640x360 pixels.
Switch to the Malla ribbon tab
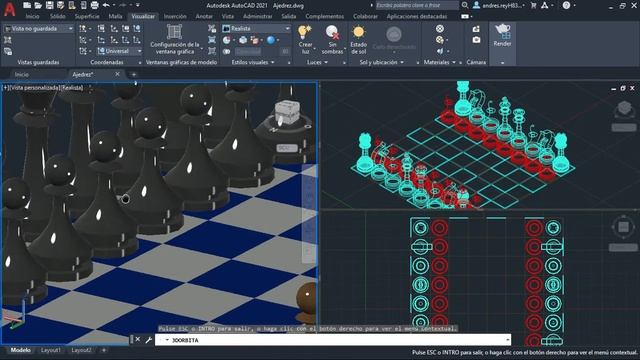116,16
